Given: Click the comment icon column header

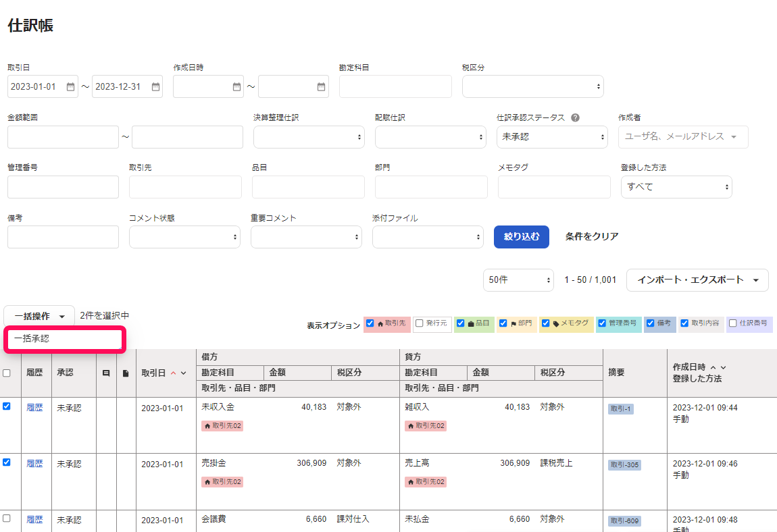Looking at the screenshot, I should 106,373.
